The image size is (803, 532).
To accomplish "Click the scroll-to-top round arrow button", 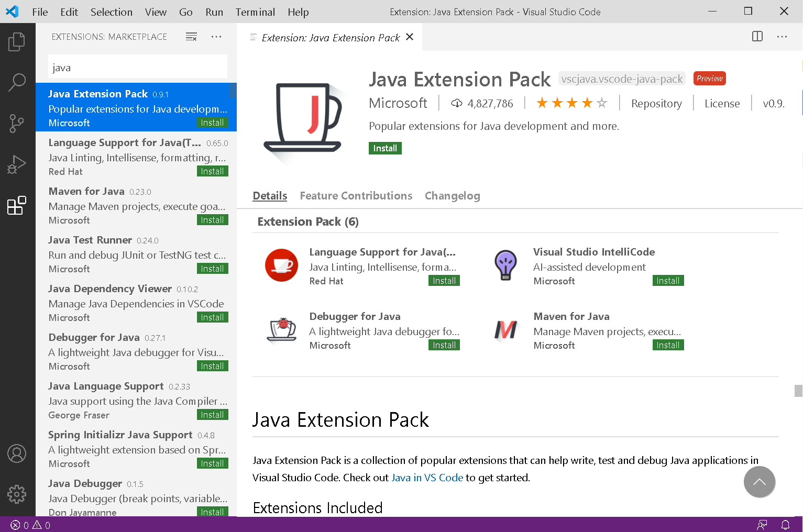I will click(760, 482).
